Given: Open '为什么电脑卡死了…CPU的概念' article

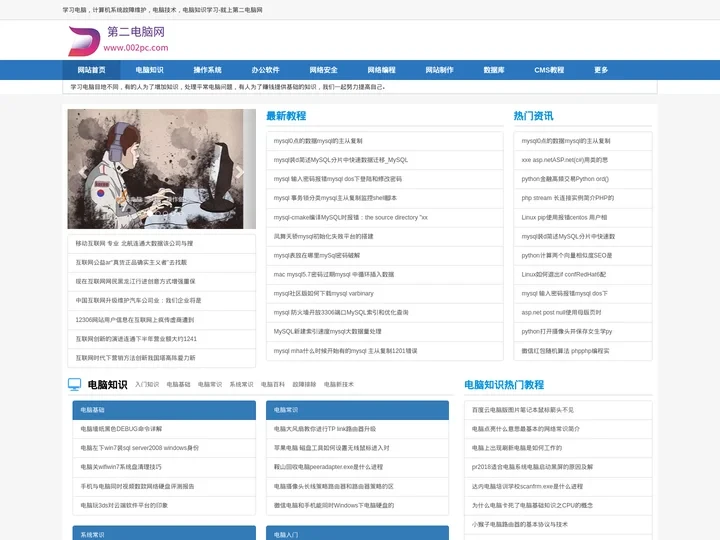Looking at the screenshot, I should pos(558,506).
